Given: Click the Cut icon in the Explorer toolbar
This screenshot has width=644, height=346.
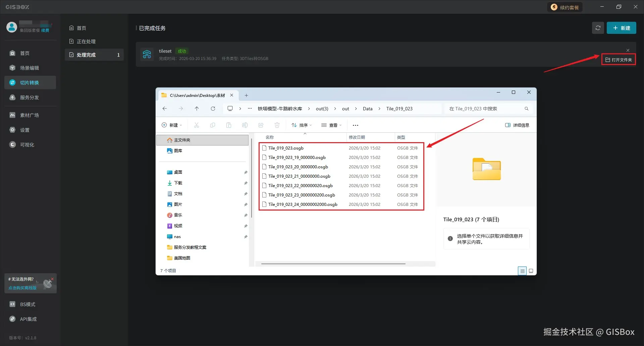Looking at the screenshot, I should click(197, 125).
